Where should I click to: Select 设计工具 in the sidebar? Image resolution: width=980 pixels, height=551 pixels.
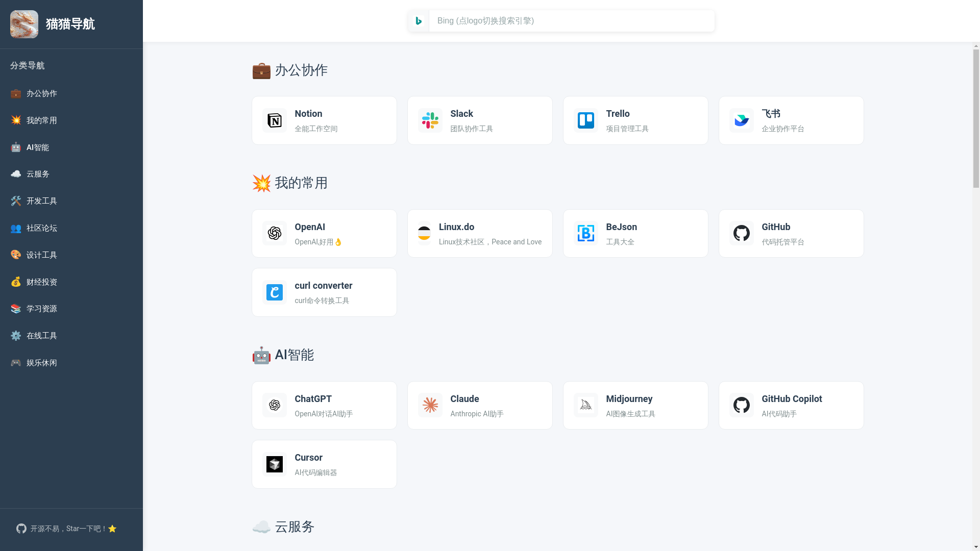[71, 255]
